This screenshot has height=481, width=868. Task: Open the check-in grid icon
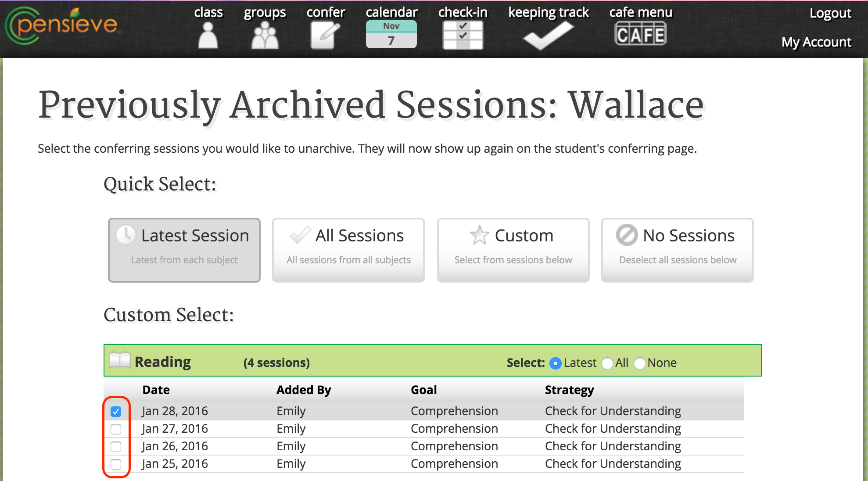[463, 35]
